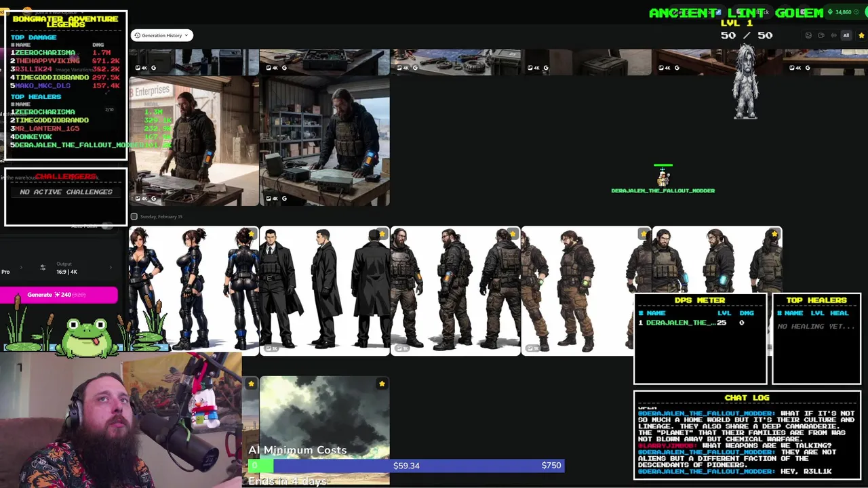Open the female agent character sheet

click(193, 291)
